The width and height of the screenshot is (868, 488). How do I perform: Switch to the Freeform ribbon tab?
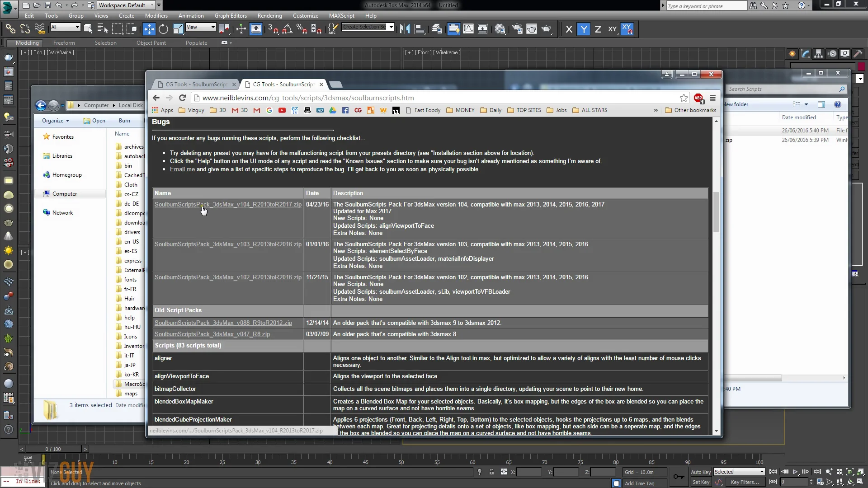point(64,43)
